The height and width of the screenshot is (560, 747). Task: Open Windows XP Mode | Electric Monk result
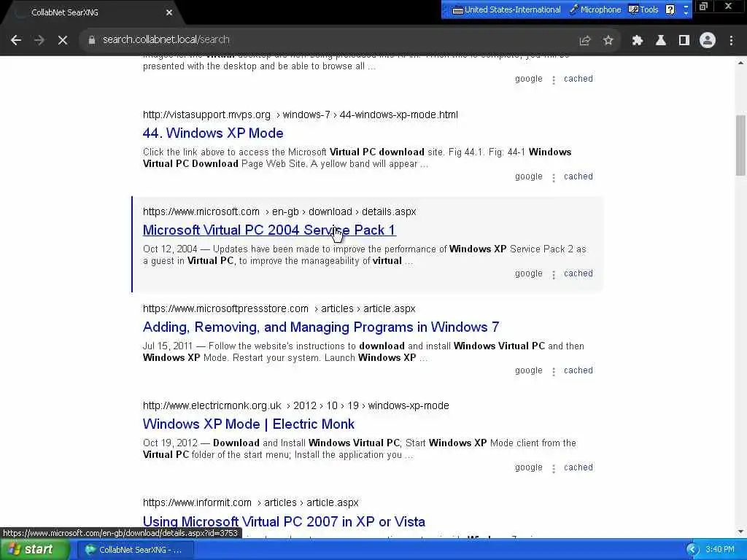click(x=249, y=424)
